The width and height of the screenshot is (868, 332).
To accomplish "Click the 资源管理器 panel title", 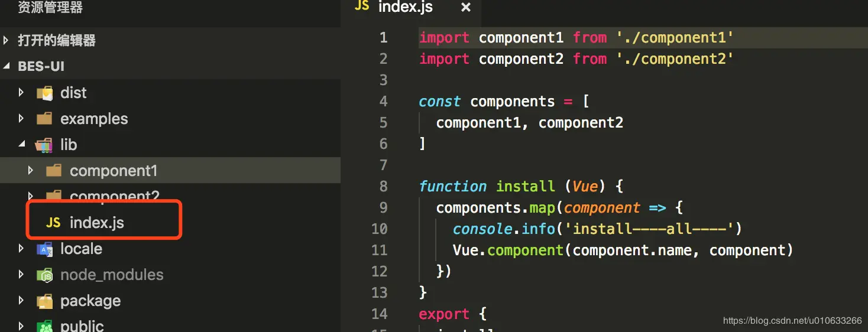I will click(50, 8).
